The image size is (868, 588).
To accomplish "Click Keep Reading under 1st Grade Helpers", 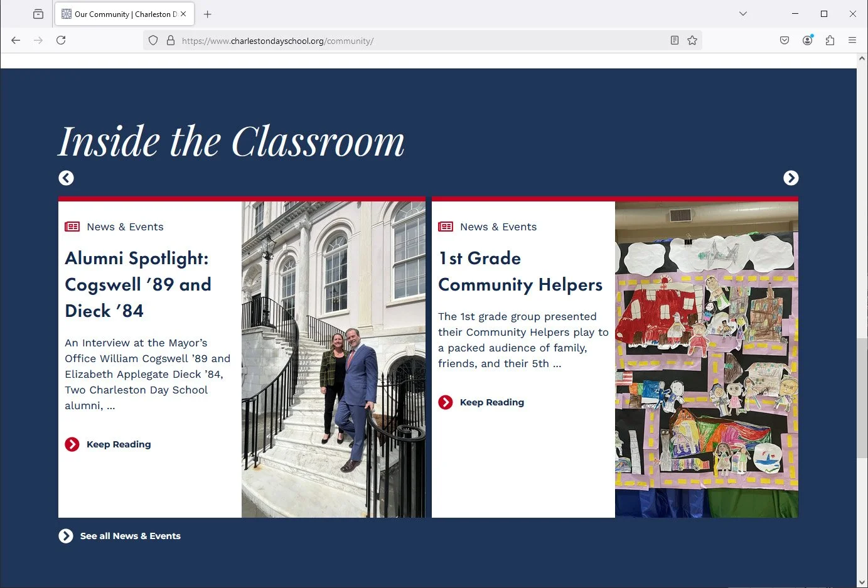I will pos(492,402).
